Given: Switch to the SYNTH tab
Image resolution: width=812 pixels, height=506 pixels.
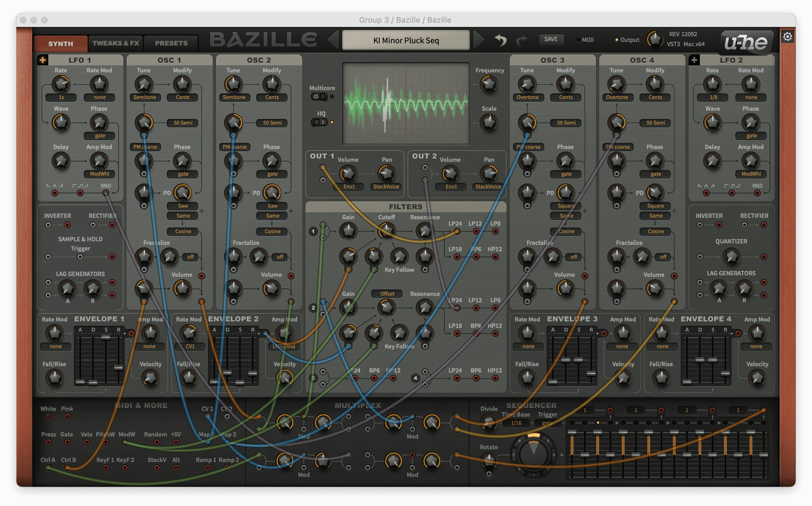Looking at the screenshot, I should pos(61,44).
